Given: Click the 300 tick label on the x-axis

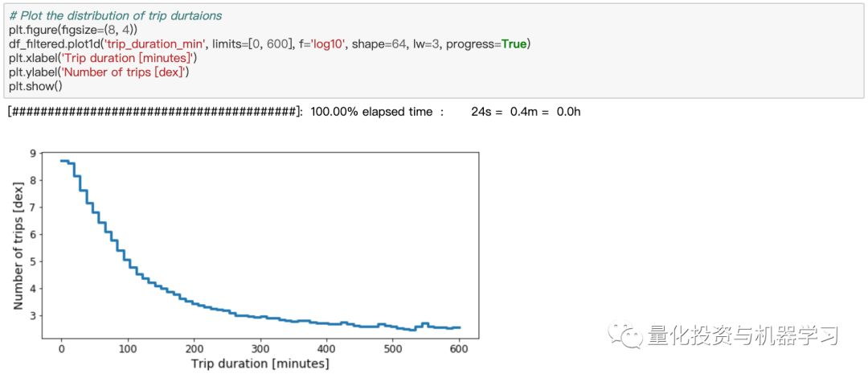Looking at the screenshot, I should [260, 348].
